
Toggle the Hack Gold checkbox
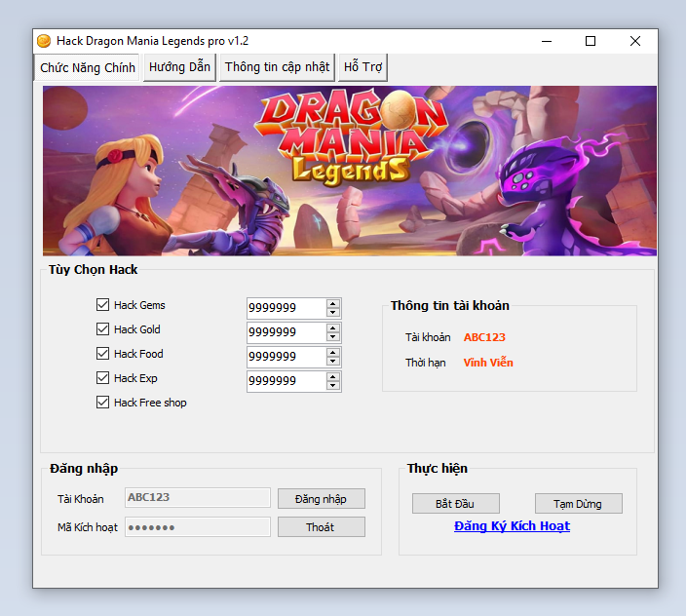tap(103, 329)
